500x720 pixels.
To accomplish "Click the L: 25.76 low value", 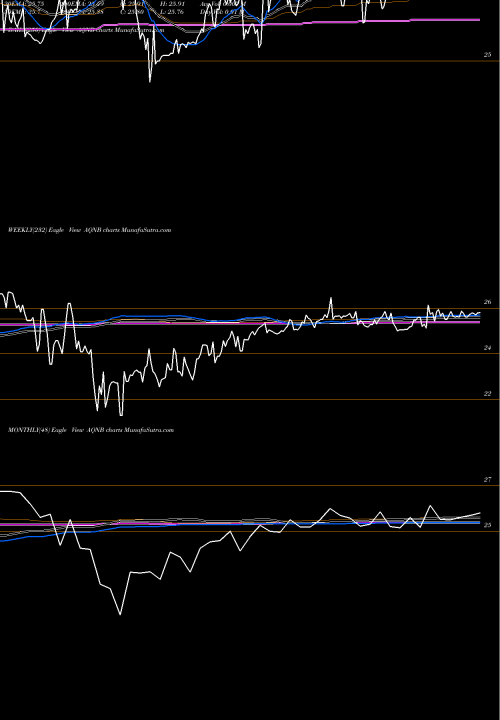I will click(172, 12).
